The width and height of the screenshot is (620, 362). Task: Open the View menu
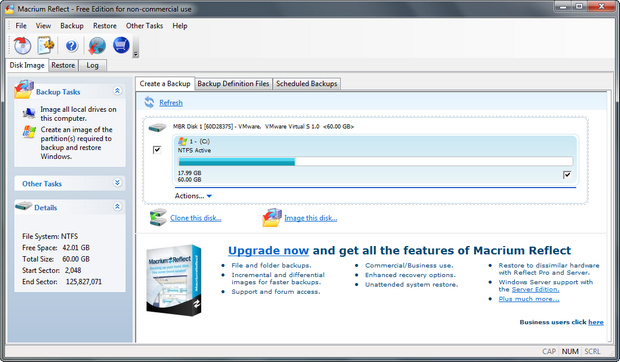pos(43,26)
